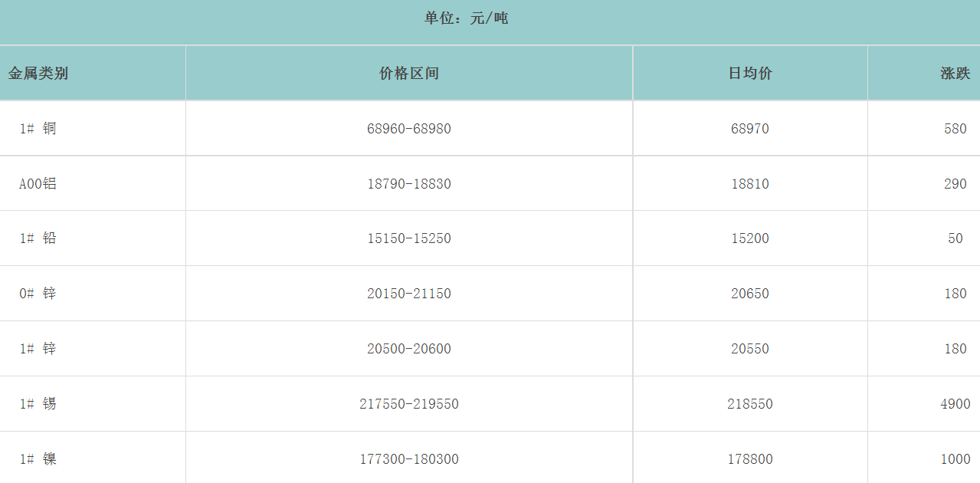Click the 1# 锌 row label
The height and width of the screenshot is (483, 980).
pyautogui.click(x=38, y=349)
